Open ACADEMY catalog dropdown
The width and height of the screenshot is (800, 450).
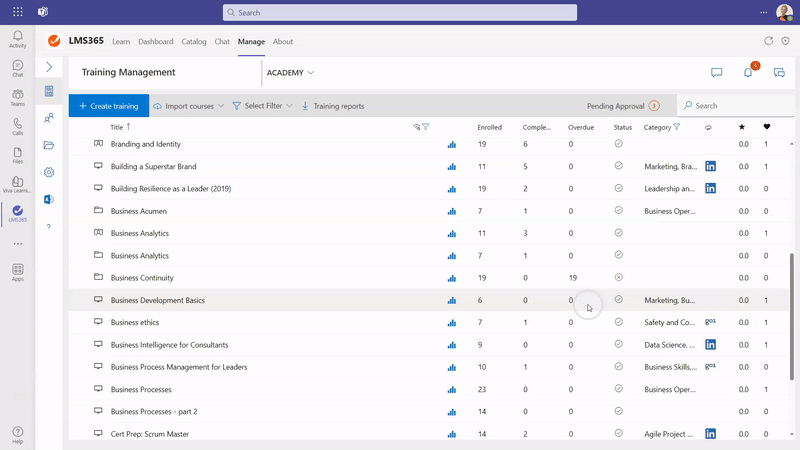click(x=290, y=72)
